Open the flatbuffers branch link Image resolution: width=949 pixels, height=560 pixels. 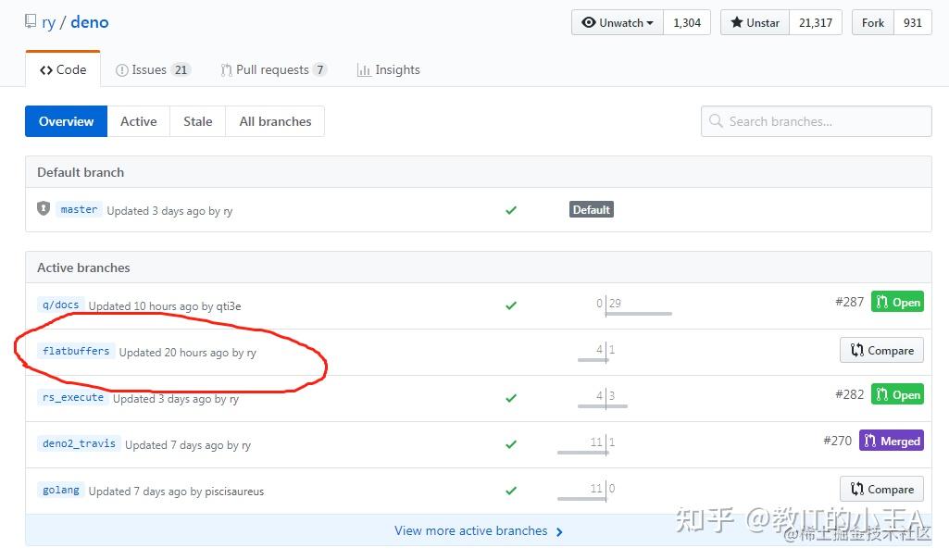pyautogui.click(x=75, y=351)
